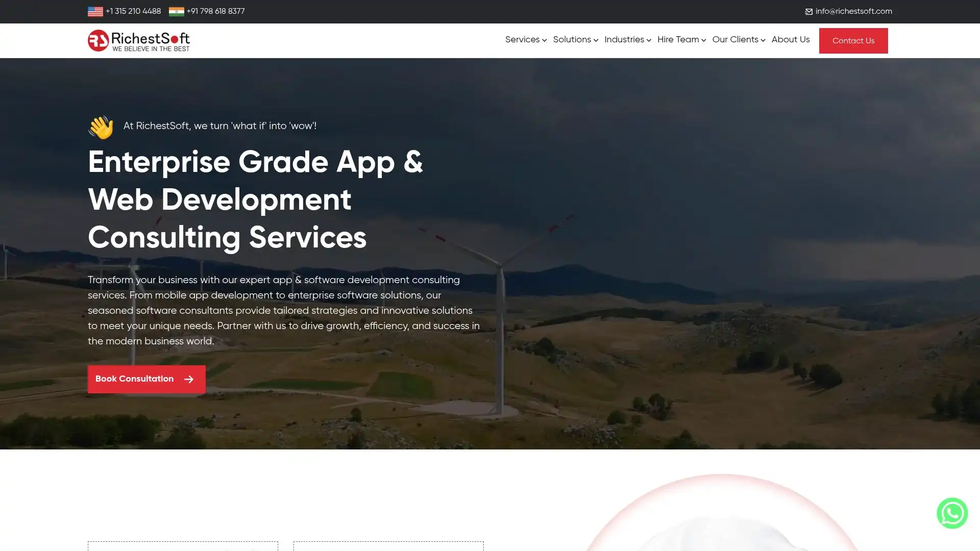980x551 pixels.
Task: Click the waving hand emoji
Action: point(101,127)
